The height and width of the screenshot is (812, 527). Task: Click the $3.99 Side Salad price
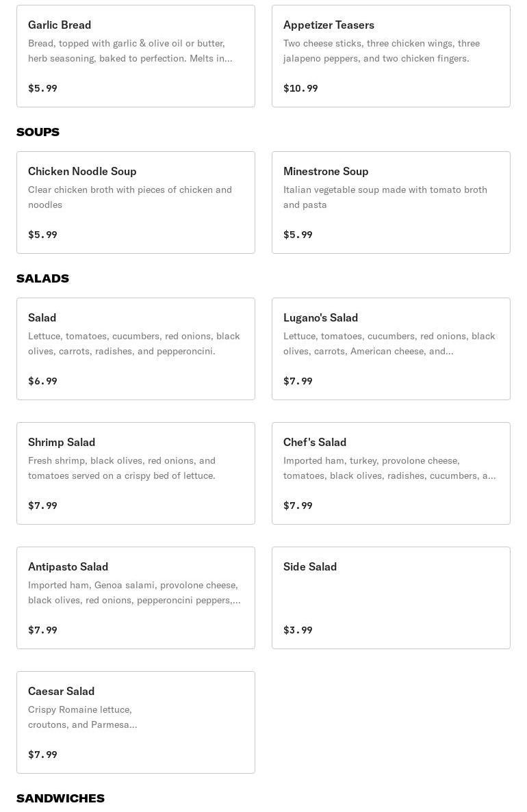click(298, 630)
